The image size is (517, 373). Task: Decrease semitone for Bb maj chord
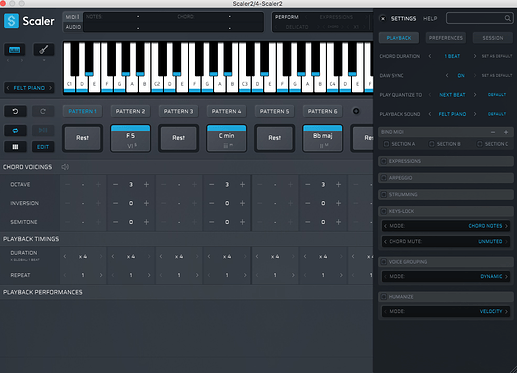click(308, 222)
